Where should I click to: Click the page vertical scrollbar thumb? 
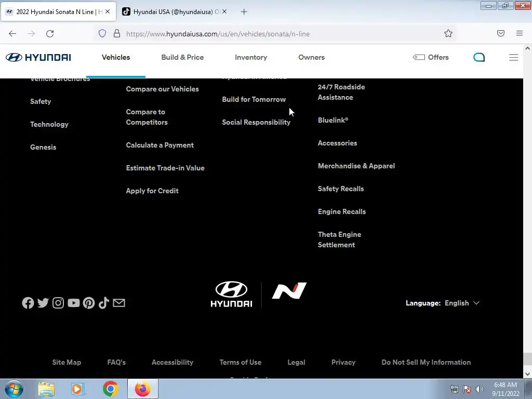(527, 358)
